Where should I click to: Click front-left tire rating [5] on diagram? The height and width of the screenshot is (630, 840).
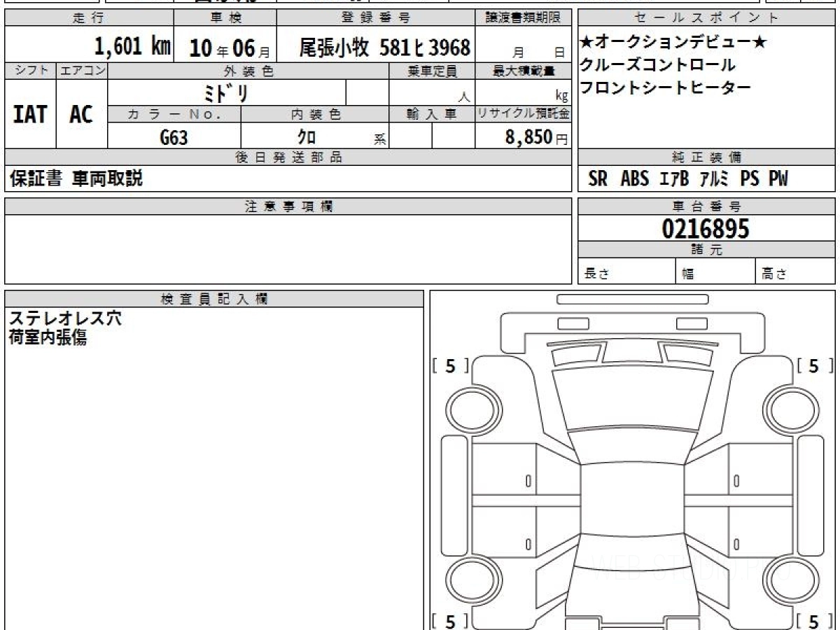[x=451, y=365]
